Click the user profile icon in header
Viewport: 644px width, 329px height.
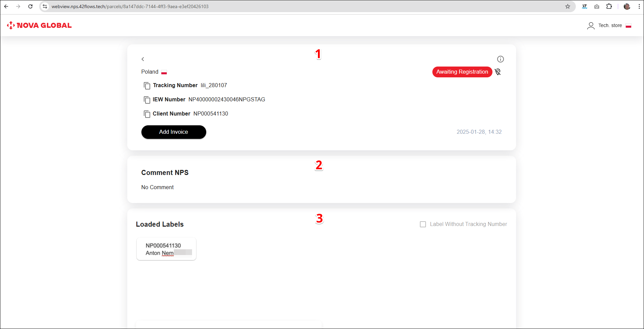click(x=591, y=26)
